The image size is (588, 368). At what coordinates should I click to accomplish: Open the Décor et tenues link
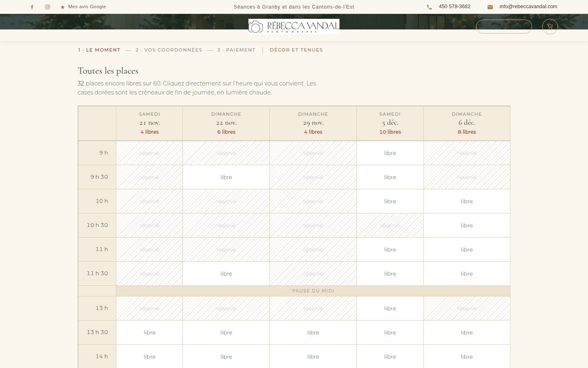(x=296, y=50)
